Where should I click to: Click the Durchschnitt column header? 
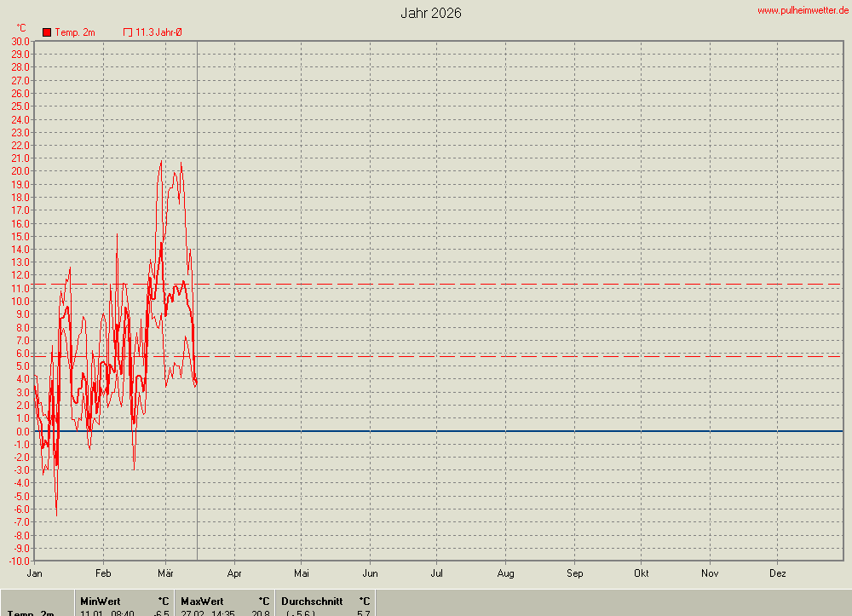point(312,601)
